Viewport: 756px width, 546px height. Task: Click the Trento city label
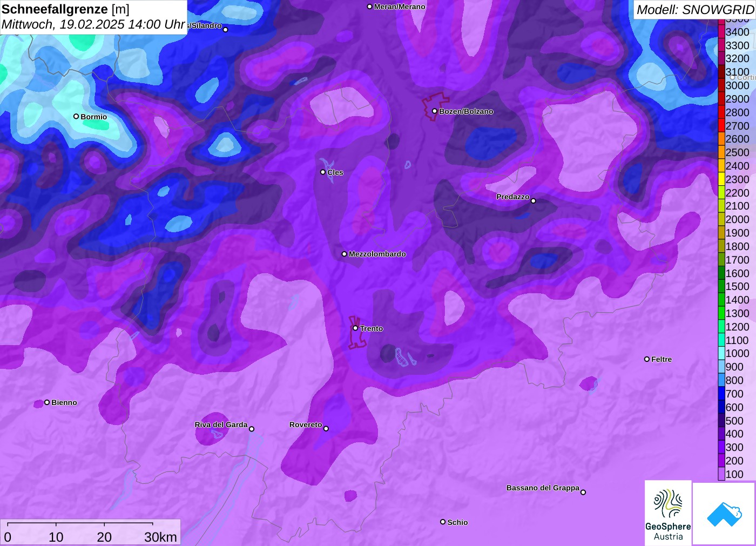(x=372, y=328)
